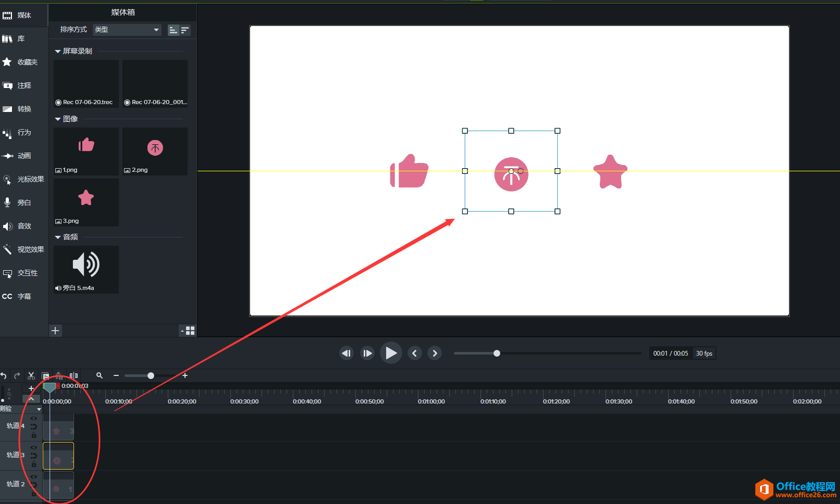Open the 注释 annotations tab
This screenshot has height=504, width=840.
coord(24,85)
